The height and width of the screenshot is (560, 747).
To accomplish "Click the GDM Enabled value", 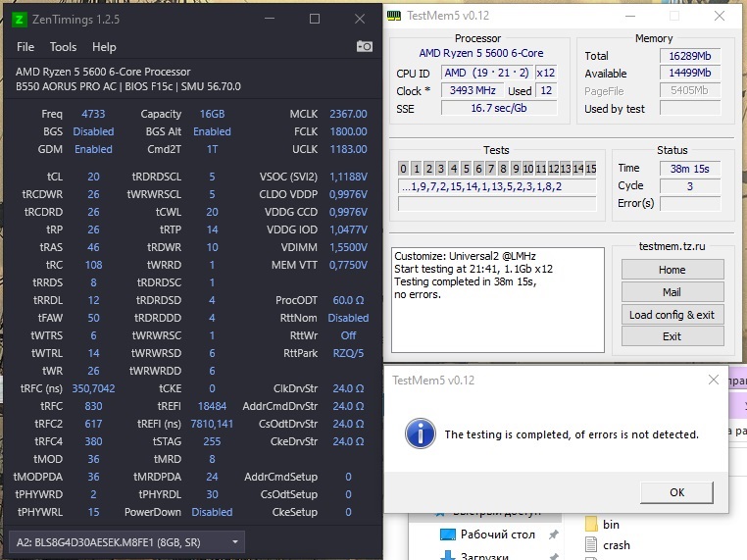I will 93,149.
